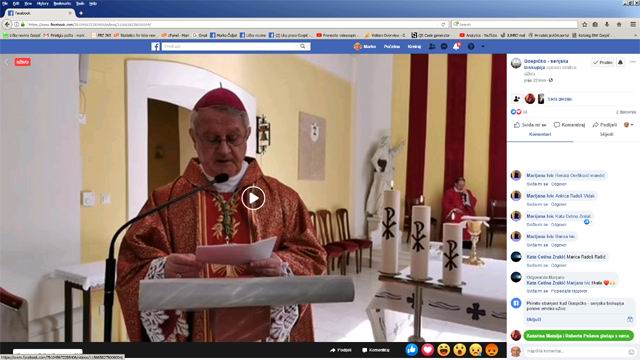Click the crying Sad reaction emoji
640x360 pixels.
476,350
